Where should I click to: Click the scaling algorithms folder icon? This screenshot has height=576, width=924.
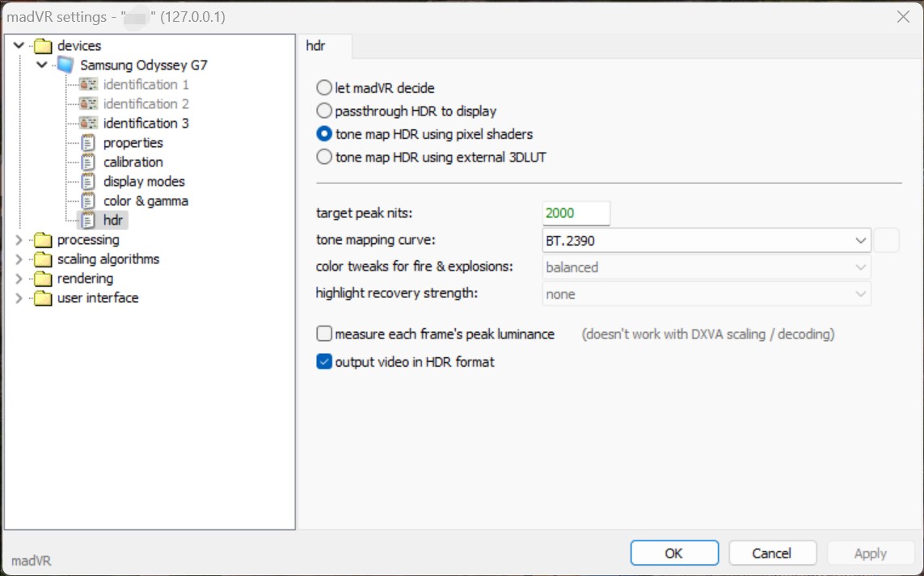43,259
